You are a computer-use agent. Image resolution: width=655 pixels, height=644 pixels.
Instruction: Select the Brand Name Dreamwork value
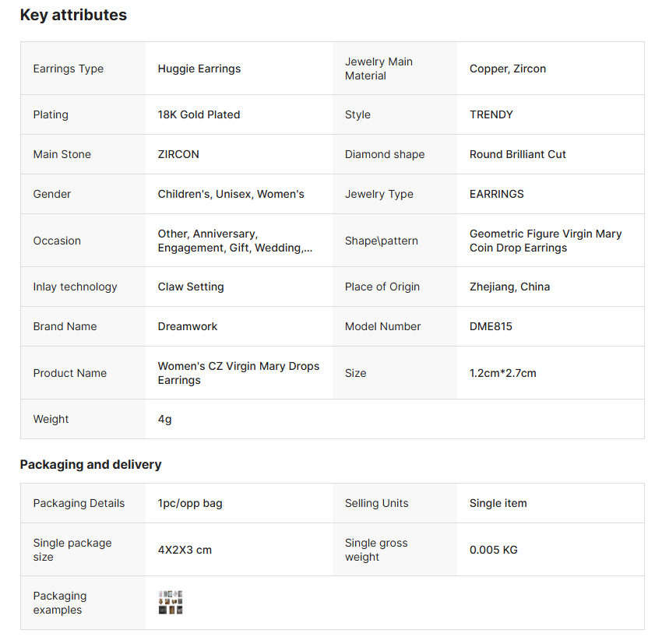point(188,326)
